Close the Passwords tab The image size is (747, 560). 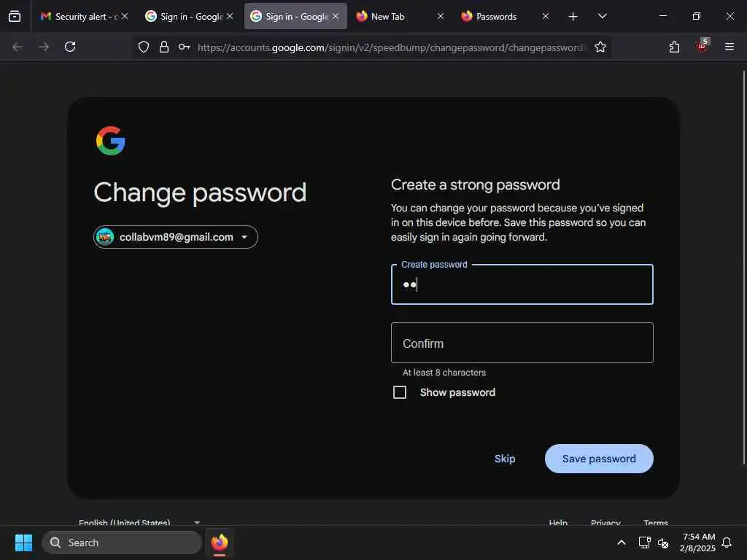pyautogui.click(x=546, y=16)
